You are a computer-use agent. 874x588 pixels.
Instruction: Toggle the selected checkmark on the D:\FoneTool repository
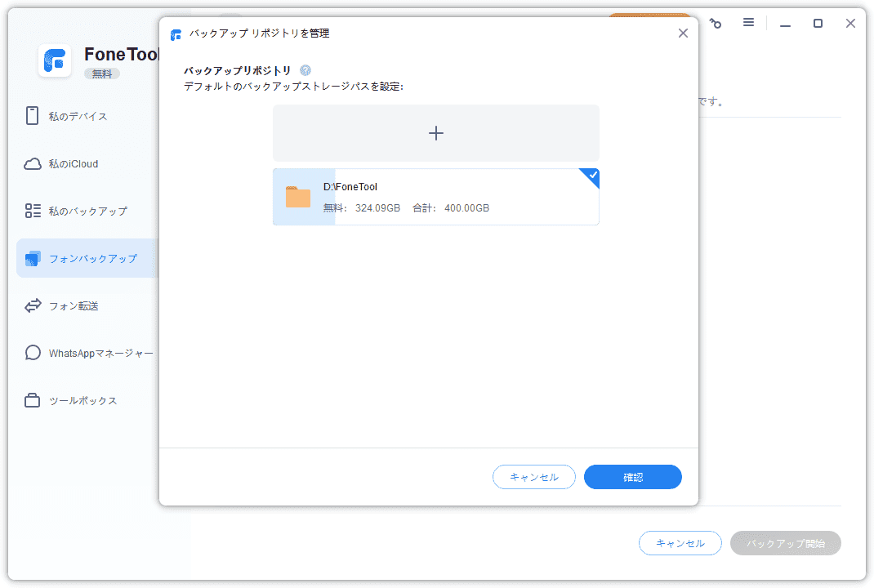[591, 176]
